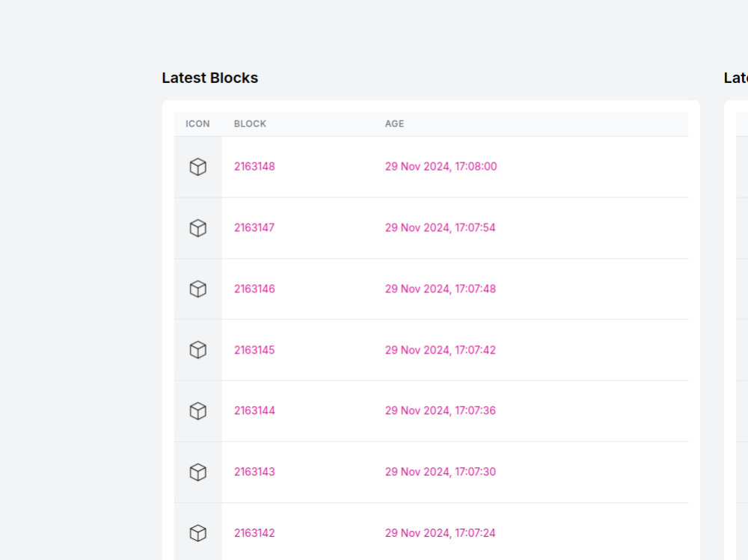Click the Latest Blocks heading
The height and width of the screenshot is (560, 748).
[209, 78]
